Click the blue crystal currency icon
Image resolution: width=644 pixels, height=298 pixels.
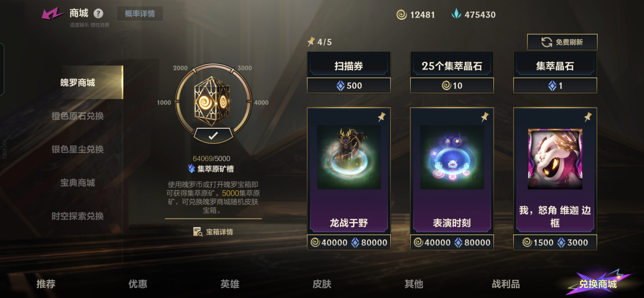456,14
